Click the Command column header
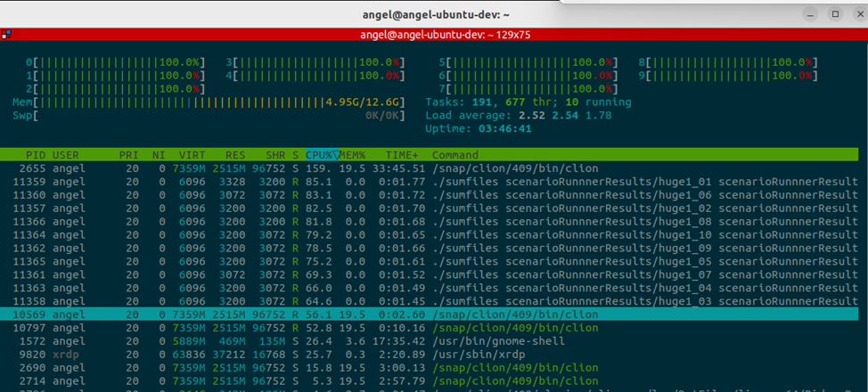Screen dimensions: 868x392 point(454,155)
